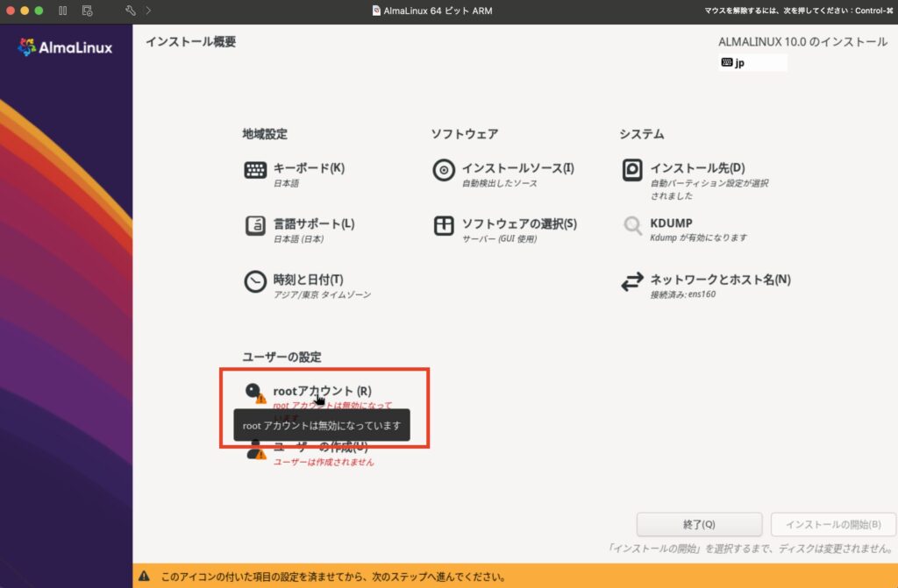Open the keyboard layout settings icon

[x=255, y=170]
